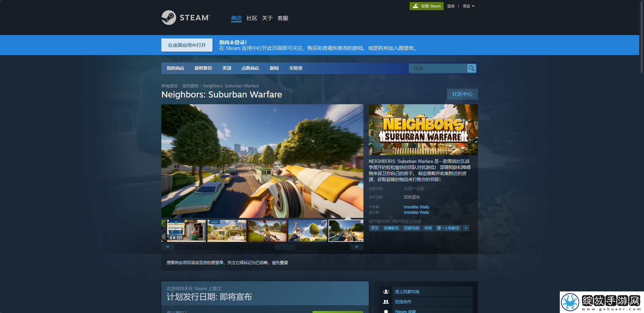
Task: Click the main street view screenshot
Action: 262,161
